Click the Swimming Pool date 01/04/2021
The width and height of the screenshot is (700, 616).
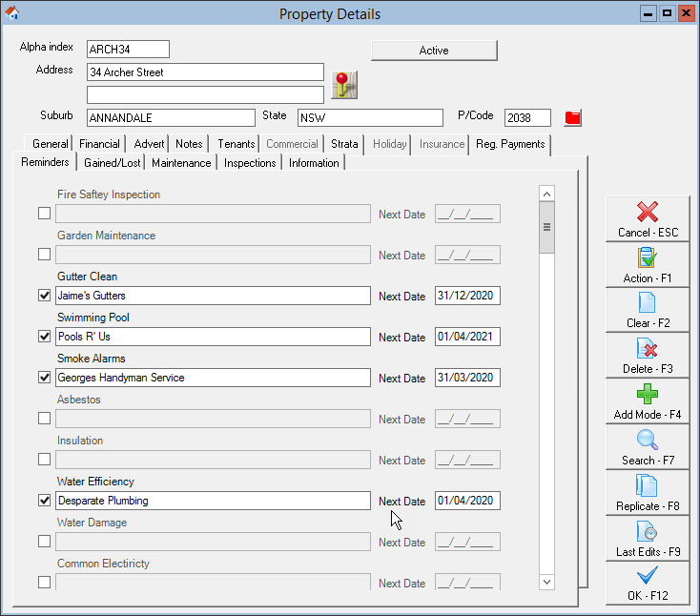point(467,337)
